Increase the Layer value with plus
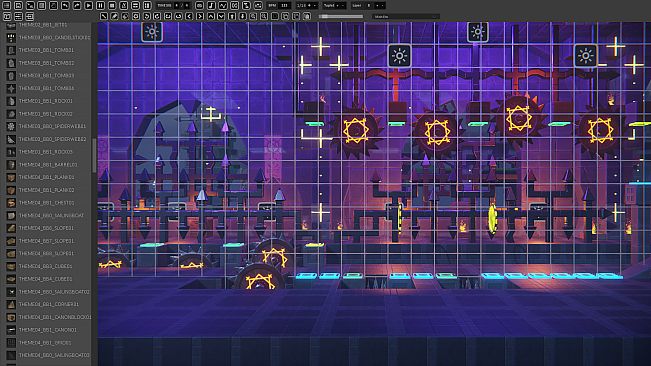The image size is (651, 366). pos(377,5)
